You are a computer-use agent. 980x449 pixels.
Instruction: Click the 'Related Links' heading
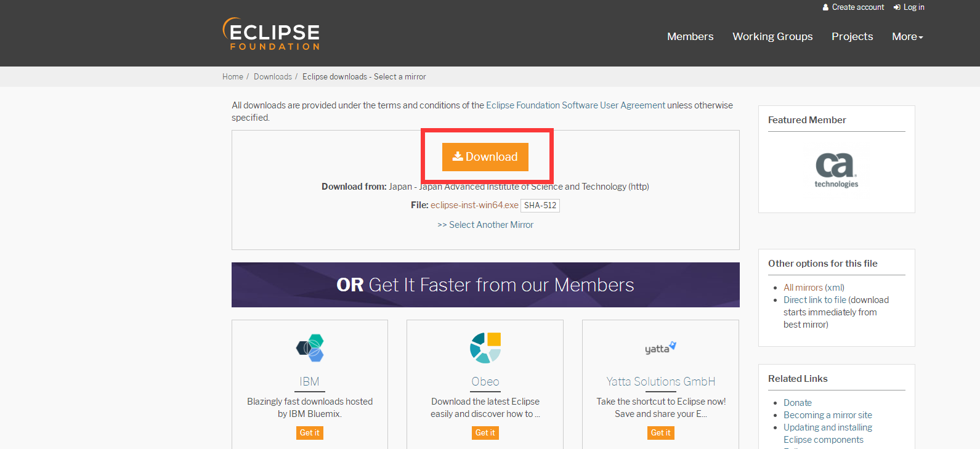tap(798, 379)
